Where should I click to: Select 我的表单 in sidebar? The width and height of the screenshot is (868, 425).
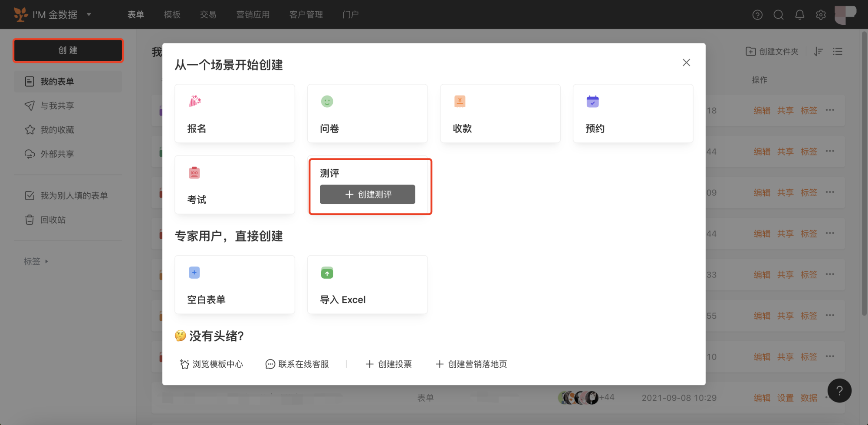tap(68, 82)
